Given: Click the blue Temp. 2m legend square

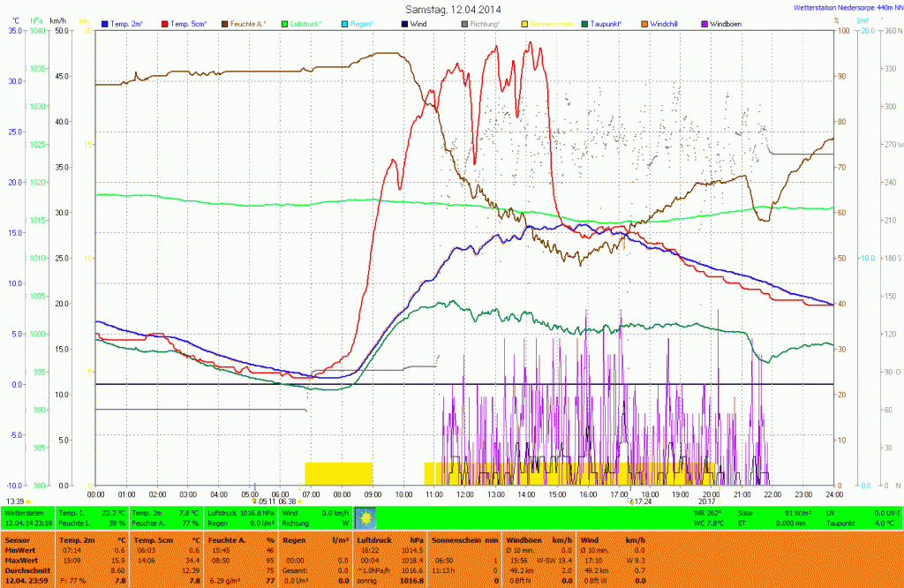Looking at the screenshot, I should (105, 24).
